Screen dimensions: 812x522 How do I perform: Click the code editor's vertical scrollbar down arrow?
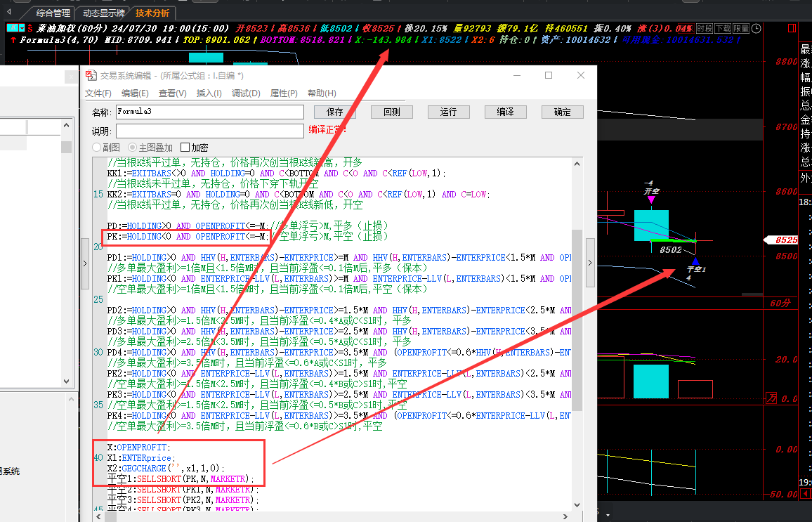(x=577, y=504)
